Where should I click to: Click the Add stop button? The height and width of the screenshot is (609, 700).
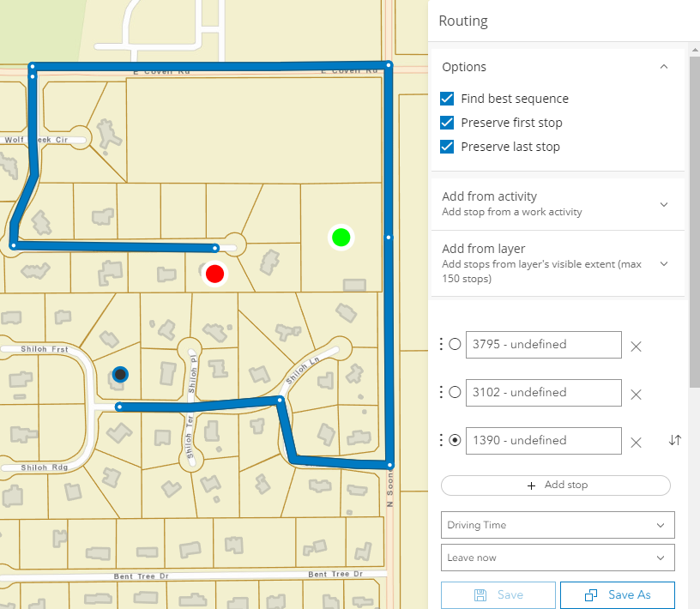pyautogui.click(x=555, y=485)
